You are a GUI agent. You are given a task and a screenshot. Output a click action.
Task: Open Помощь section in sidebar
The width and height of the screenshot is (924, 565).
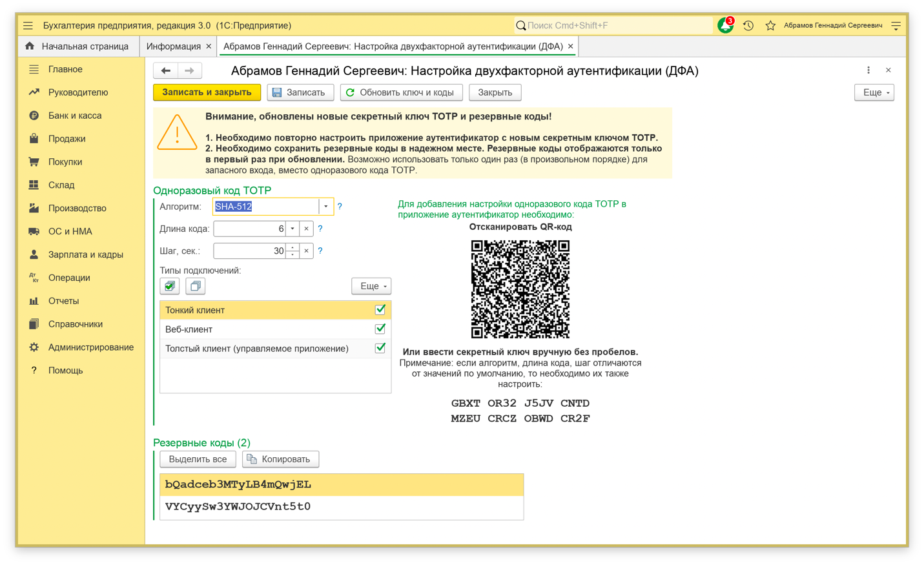click(65, 371)
